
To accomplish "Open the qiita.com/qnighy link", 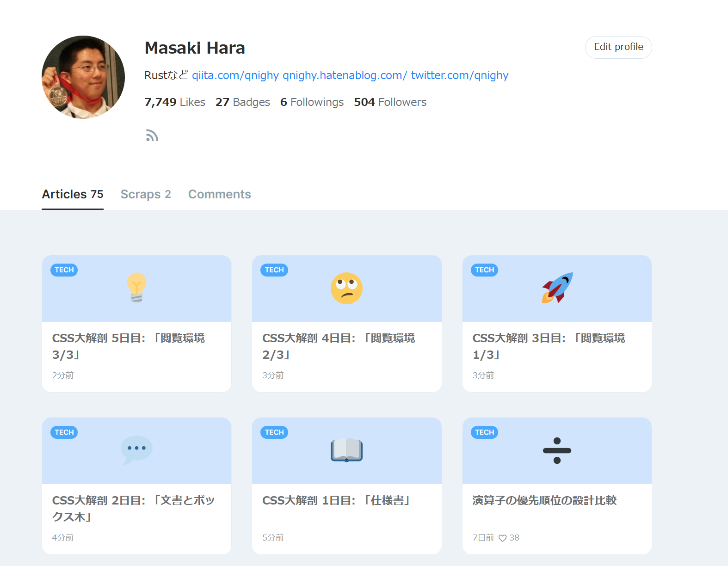I will 235,75.
